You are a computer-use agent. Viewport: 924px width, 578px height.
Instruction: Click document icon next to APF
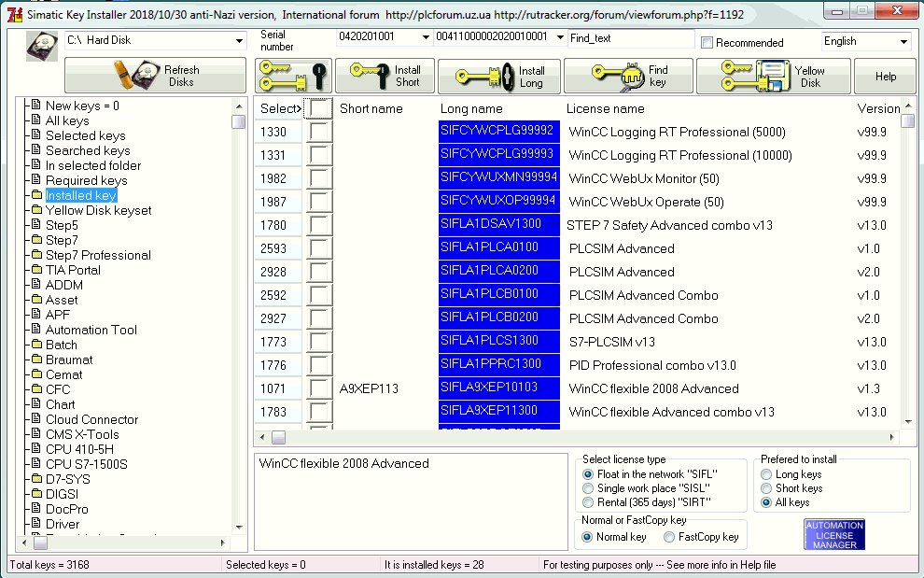tap(36, 314)
